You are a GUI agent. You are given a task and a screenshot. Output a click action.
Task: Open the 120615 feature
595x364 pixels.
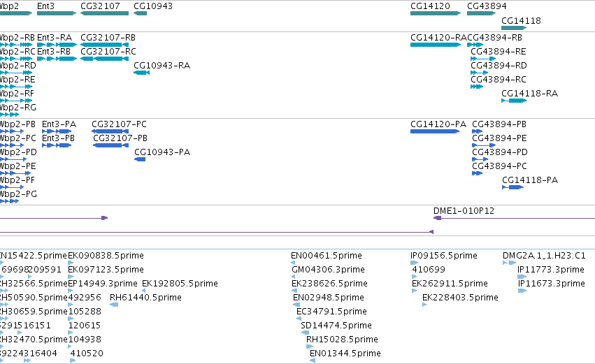[70, 333]
